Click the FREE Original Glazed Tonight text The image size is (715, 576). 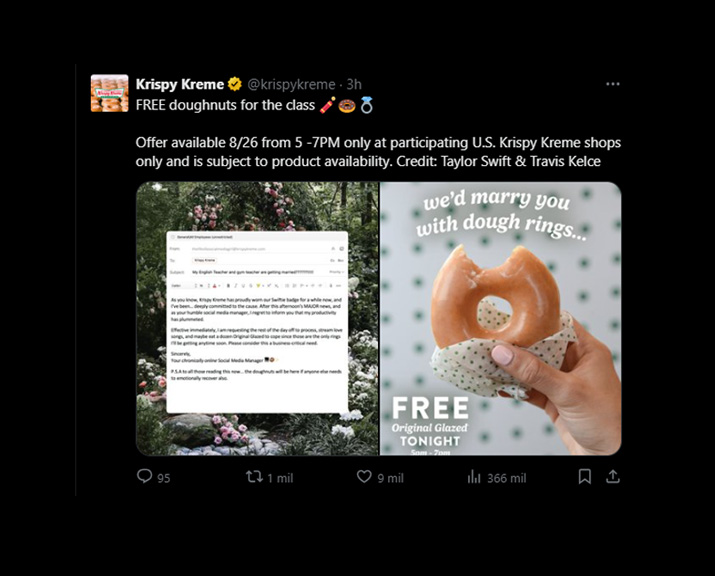pos(430,422)
